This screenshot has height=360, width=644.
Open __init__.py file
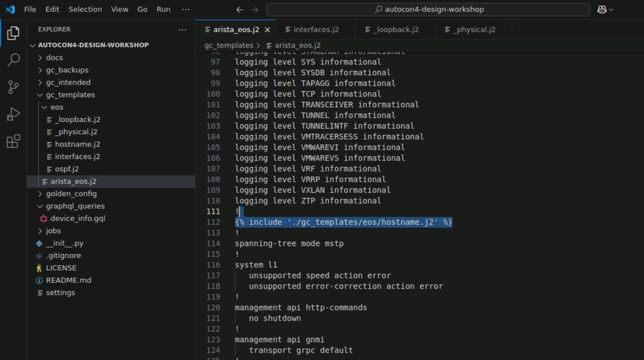111,243
